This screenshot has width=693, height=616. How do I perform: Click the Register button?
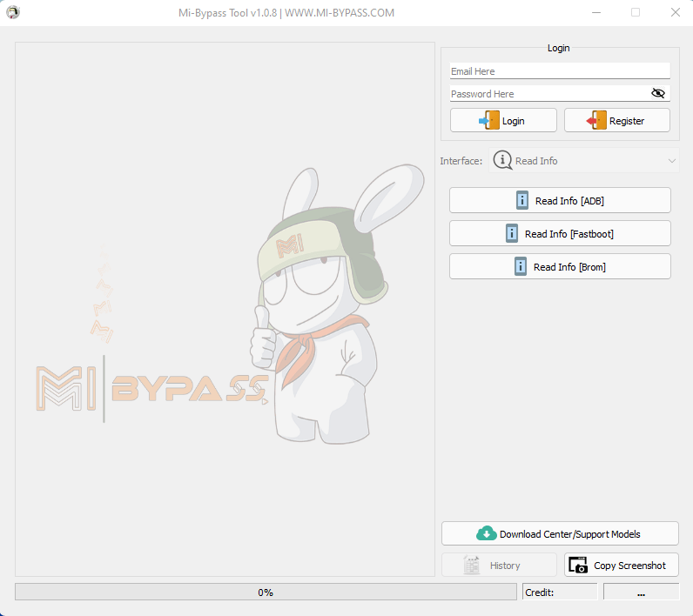(617, 121)
